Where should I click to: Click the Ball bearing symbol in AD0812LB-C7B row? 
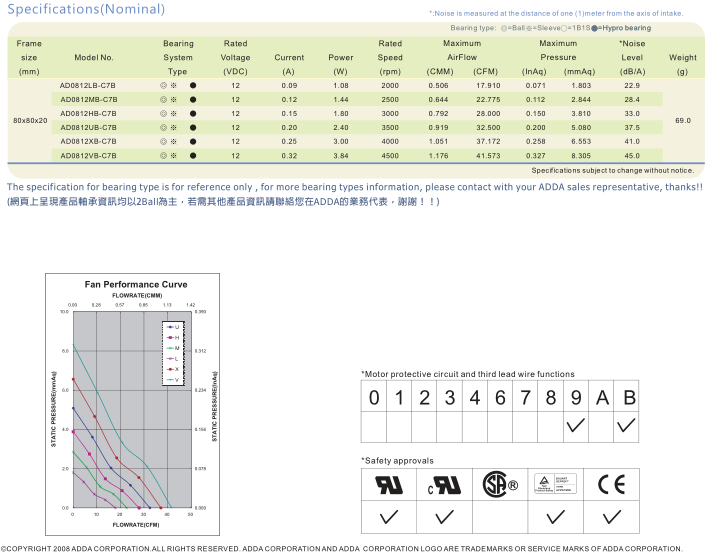(x=163, y=86)
